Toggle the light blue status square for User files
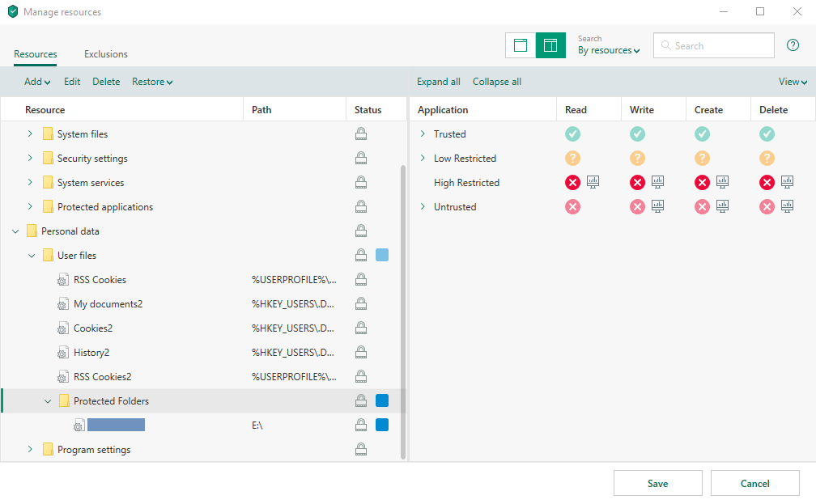Screen dimensions: 816x504 click(382, 255)
